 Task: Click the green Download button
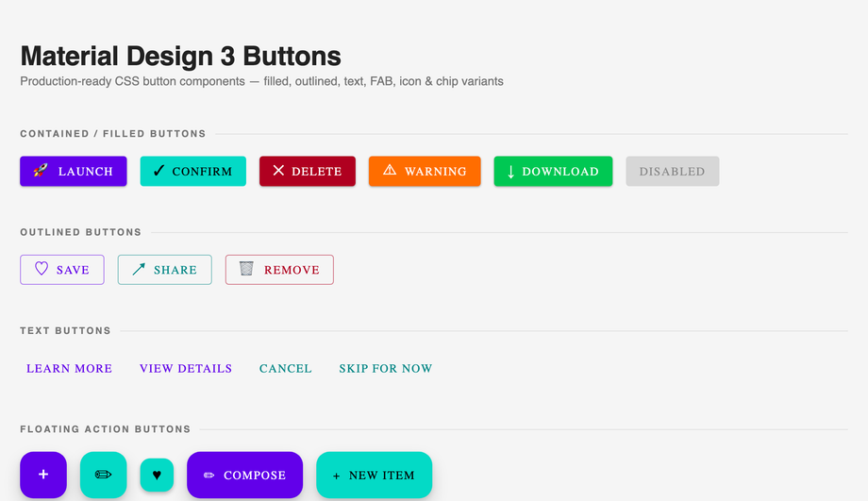click(x=553, y=171)
